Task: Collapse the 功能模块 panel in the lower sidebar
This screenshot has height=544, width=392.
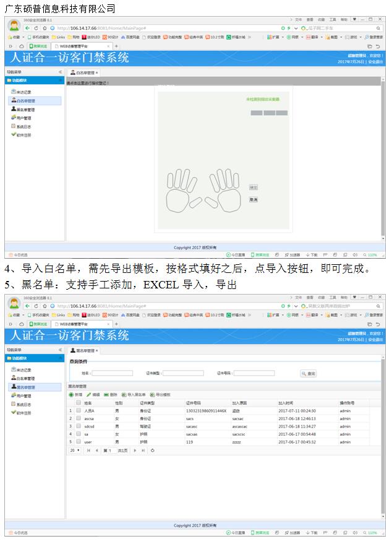Action: pos(60,358)
